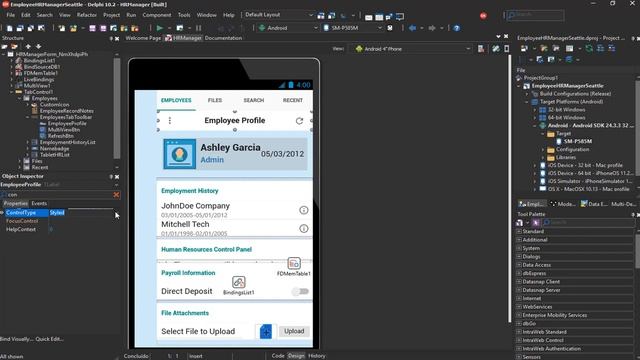640x360 pixels.
Task: Click the Bind Visually link
Action: tap(17, 339)
